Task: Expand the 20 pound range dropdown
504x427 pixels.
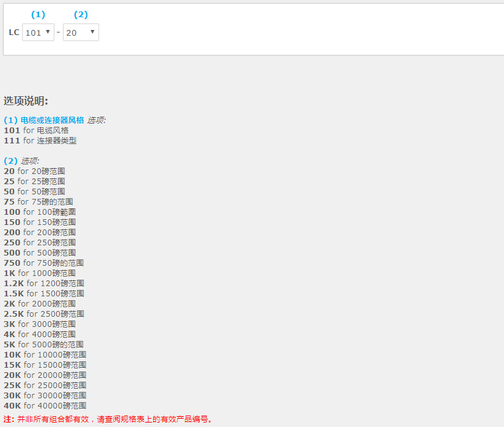Action: pyautogui.click(x=81, y=33)
